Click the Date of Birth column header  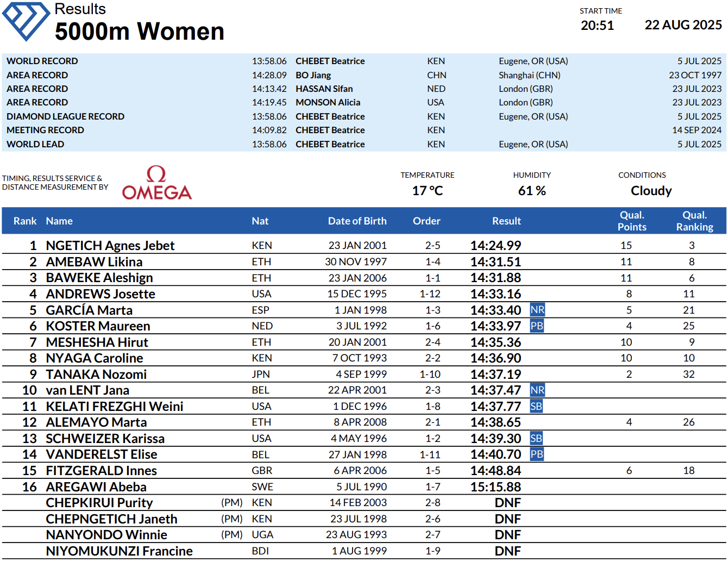[x=357, y=221]
